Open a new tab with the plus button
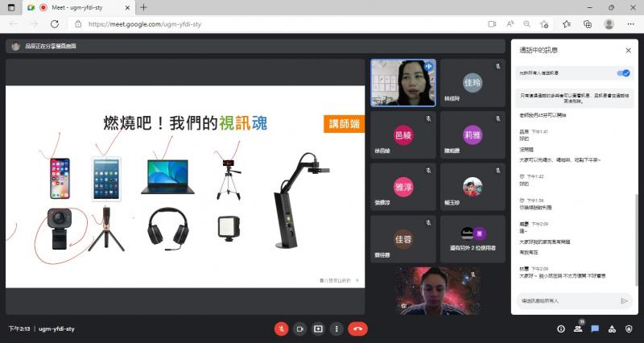This screenshot has height=343, width=644. click(x=143, y=7)
